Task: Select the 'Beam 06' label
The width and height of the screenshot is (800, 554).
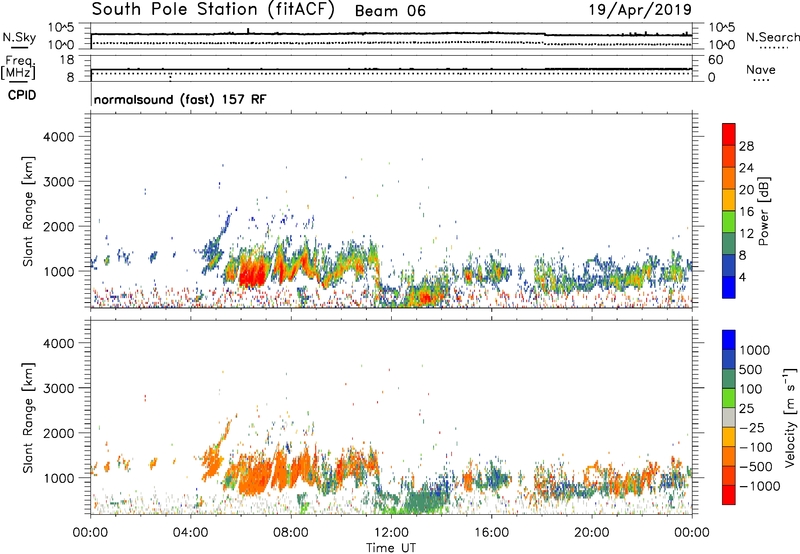Action: tap(390, 11)
